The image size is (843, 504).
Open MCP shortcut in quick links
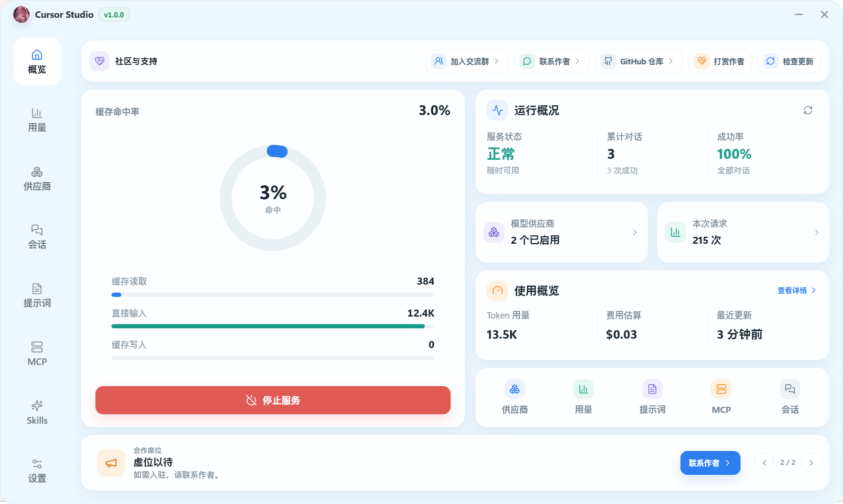click(721, 397)
